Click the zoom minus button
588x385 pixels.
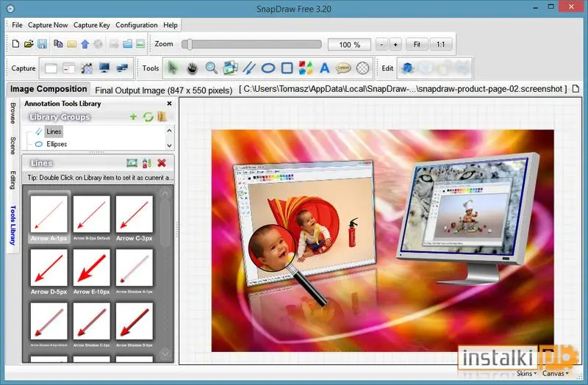(381, 44)
